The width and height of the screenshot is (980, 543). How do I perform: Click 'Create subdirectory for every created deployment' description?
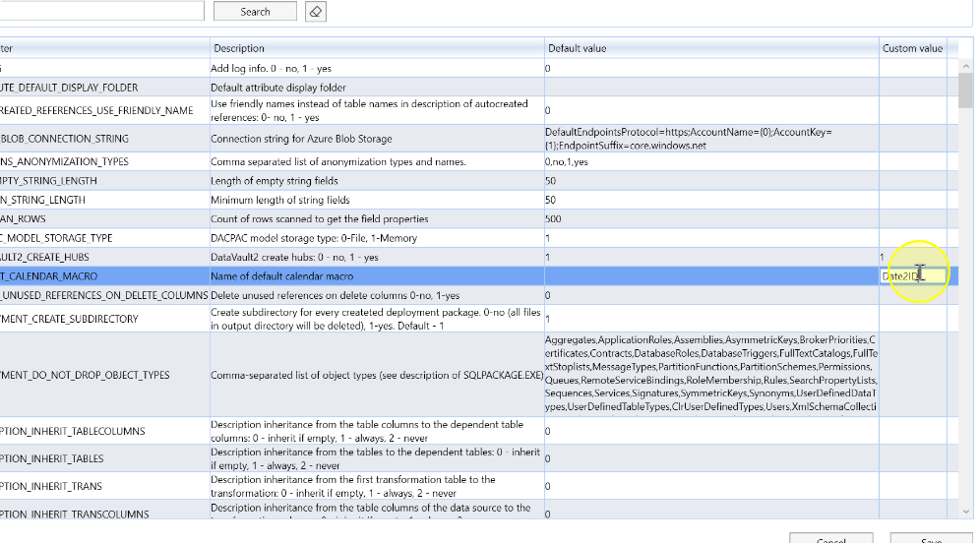click(376, 319)
